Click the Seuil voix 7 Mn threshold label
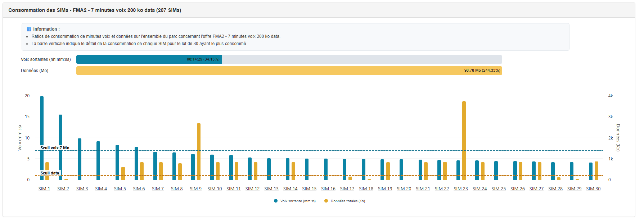 click(55, 148)
